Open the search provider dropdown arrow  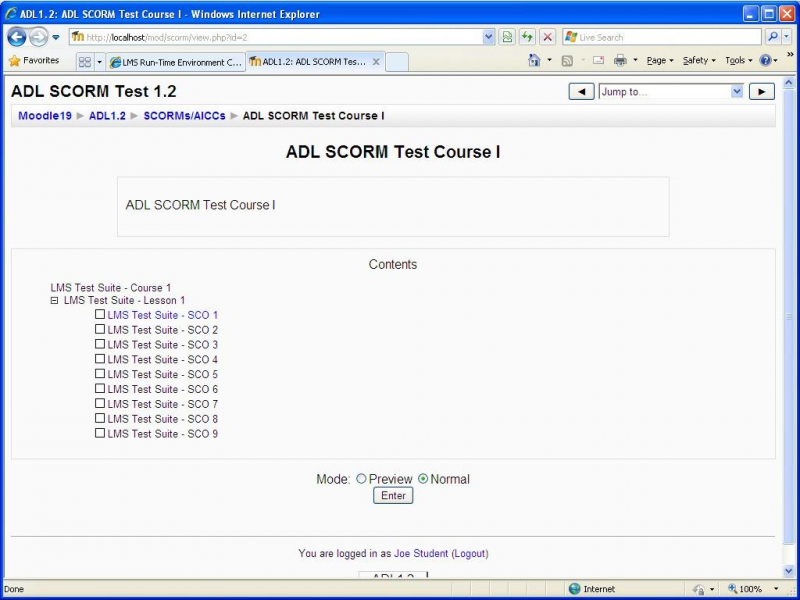click(x=787, y=37)
